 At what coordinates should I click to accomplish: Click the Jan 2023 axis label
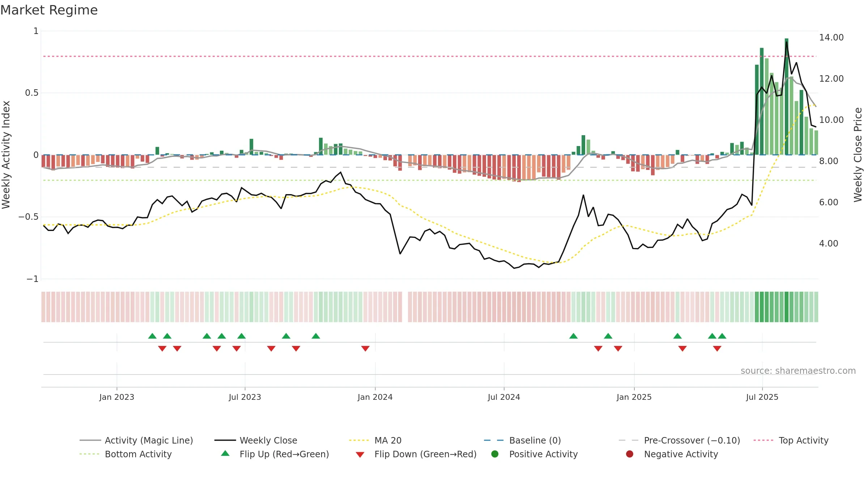pyautogui.click(x=116, y=397)
